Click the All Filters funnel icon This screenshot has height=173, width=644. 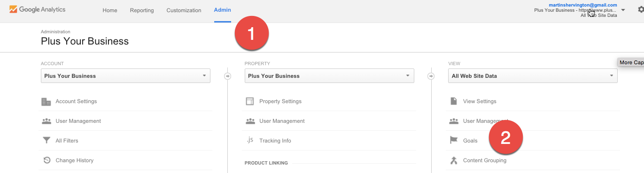pos(46,141)
